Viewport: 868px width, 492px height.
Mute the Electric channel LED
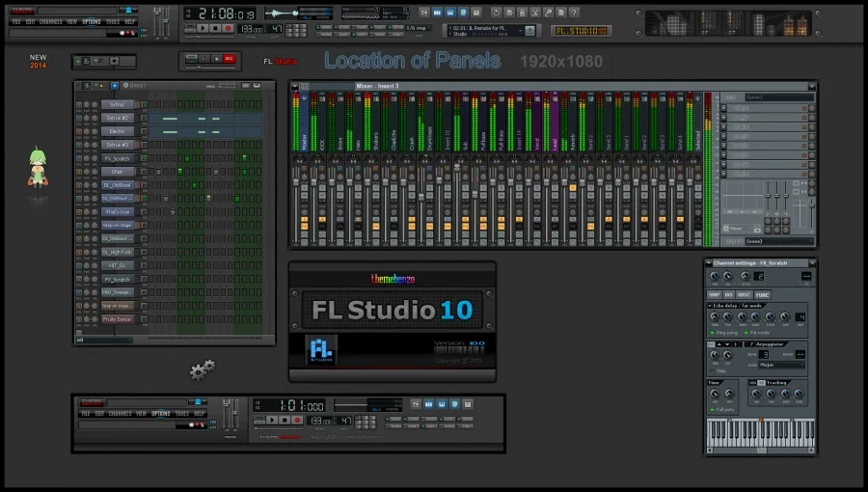pos(79,131)
